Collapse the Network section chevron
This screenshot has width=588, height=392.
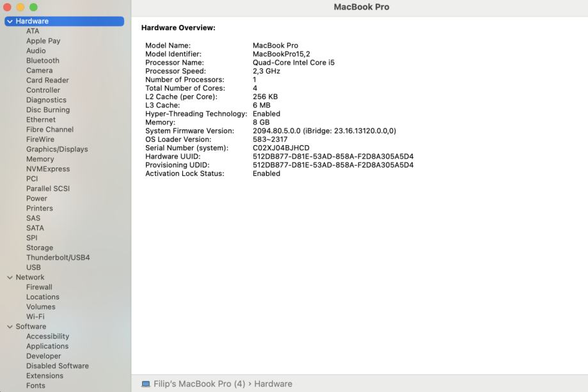(x=10, y=278)
